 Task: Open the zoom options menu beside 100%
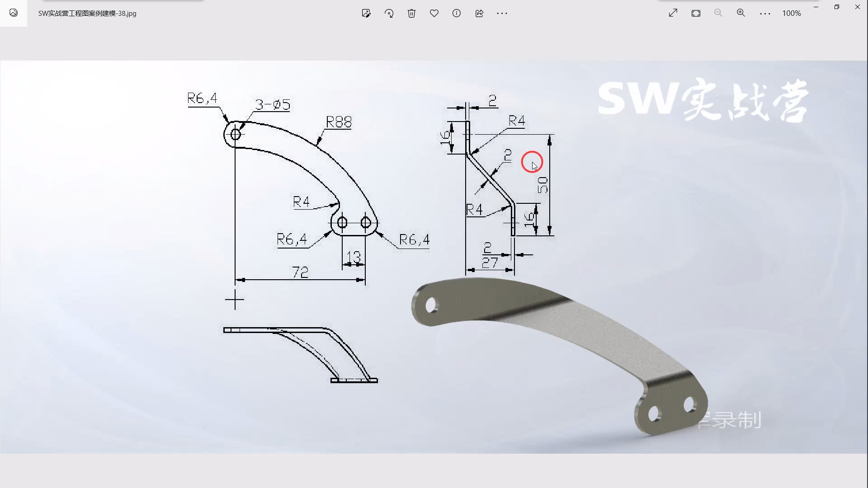pos(765,14)
